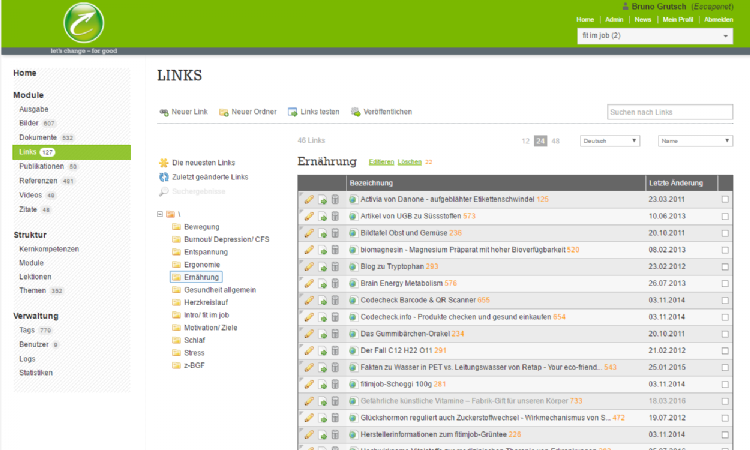Click the move icon for Brain Energy Metabolism

pos(322,284)
